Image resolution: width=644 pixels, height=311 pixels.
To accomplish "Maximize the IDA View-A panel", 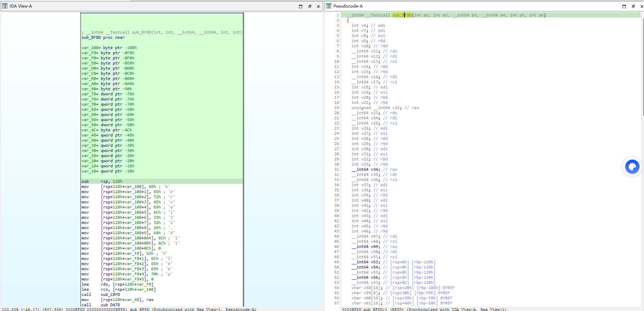I will tap(301, 6).
